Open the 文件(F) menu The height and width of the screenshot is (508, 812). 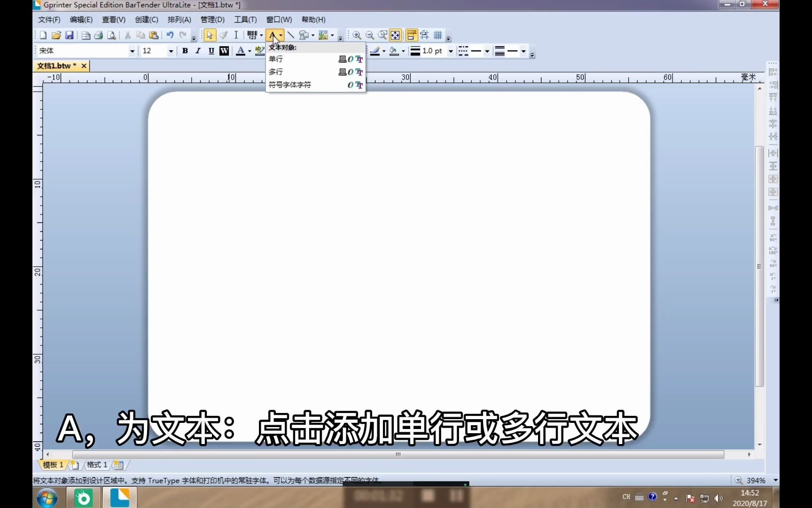(49, 20)
